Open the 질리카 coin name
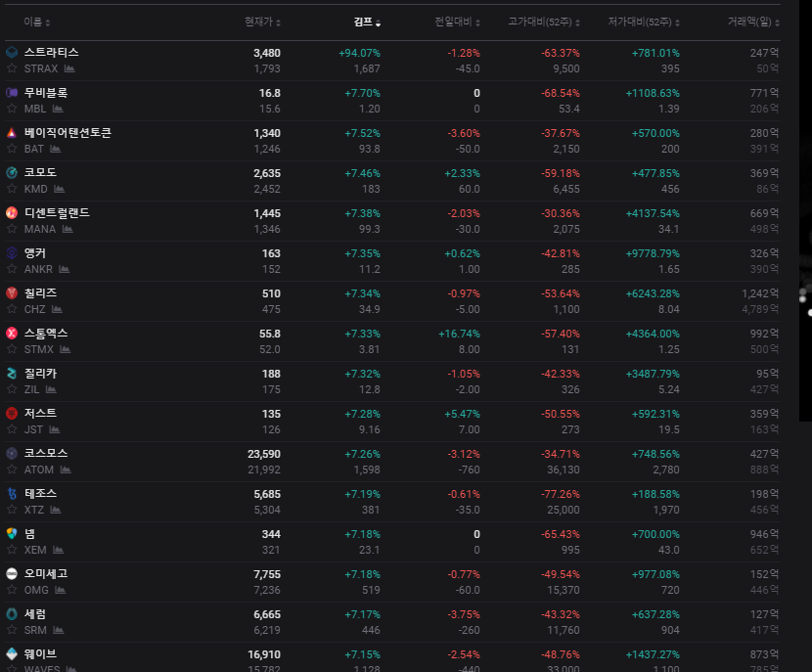812x672 pixels. [x=40, y=374]
